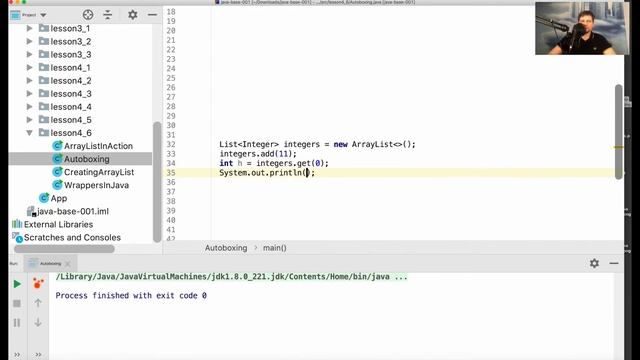The height and width of the screenshot is (360, 640).
Task: Click the presenter webcam thumbnail
Action: tap(582, 28)
